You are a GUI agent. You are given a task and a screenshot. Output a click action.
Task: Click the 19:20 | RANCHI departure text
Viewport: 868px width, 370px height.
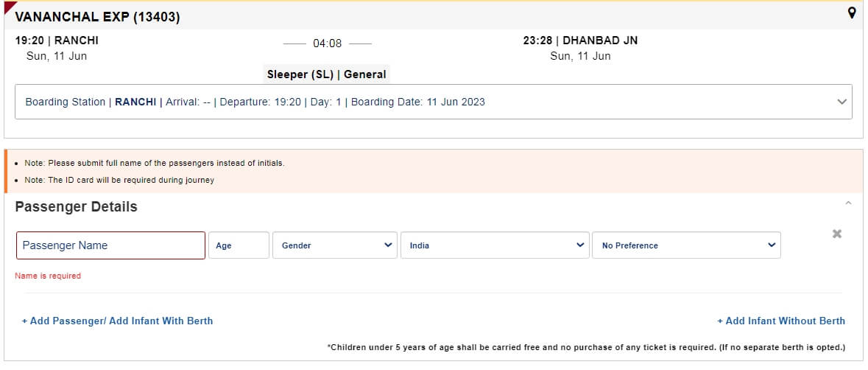click(x=57, y=41)
